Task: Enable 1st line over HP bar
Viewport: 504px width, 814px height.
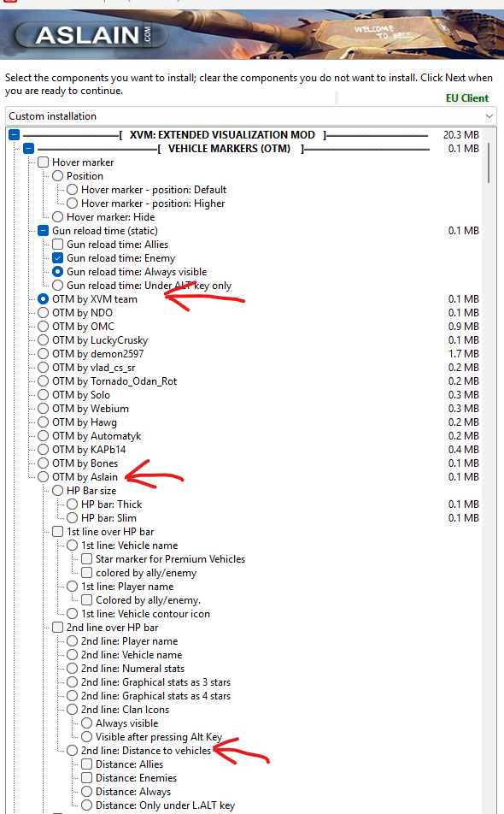Action: [x=57, y=532]
